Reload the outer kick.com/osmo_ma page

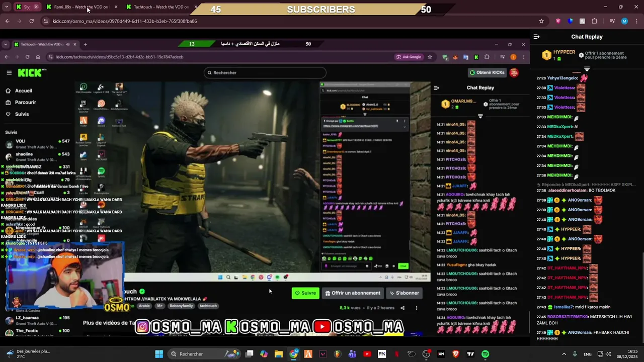31,21
